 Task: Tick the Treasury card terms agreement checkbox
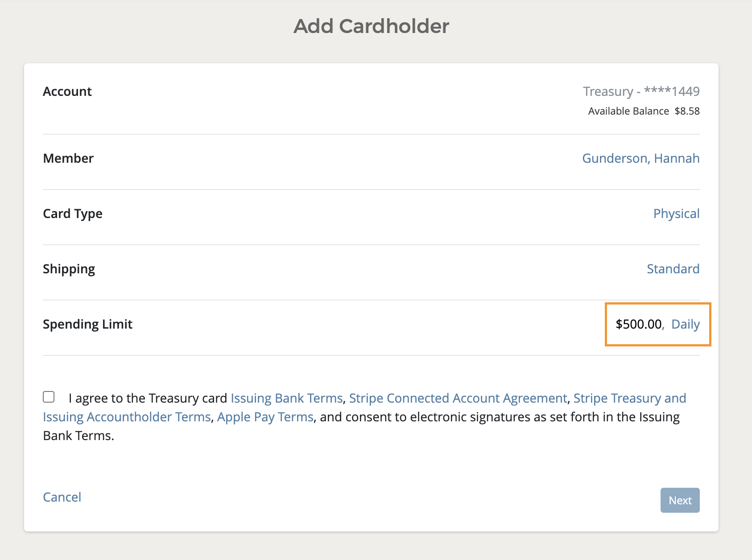click(x=49, y=397)
